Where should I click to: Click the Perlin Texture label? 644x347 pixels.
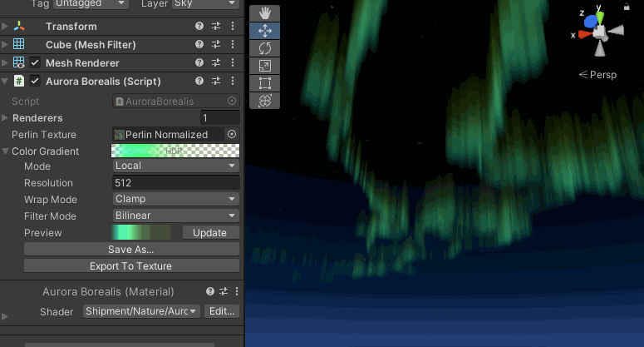coord(44,135)
